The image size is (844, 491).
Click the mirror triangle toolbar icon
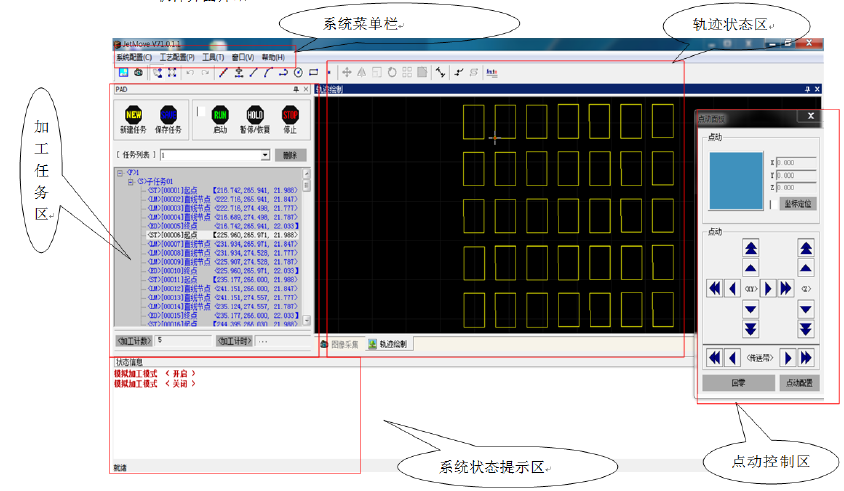tap(362, 73)
